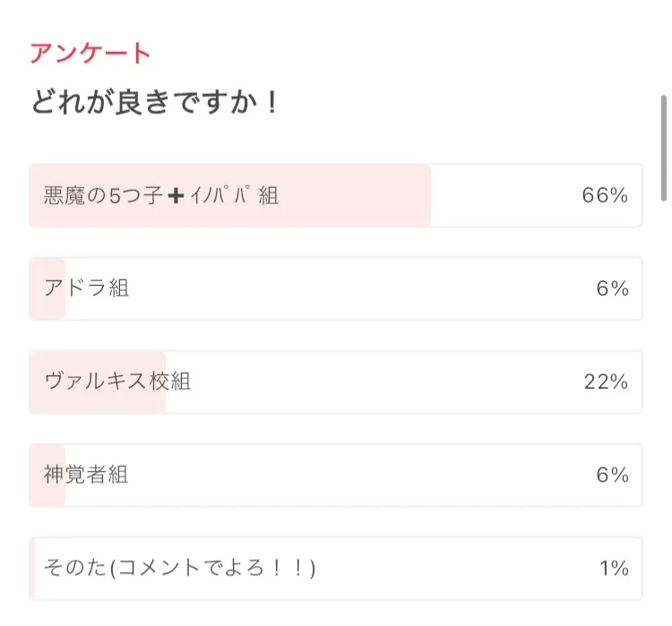
Task: Click the アンケート section heading
Action: (x=90, y=53)
